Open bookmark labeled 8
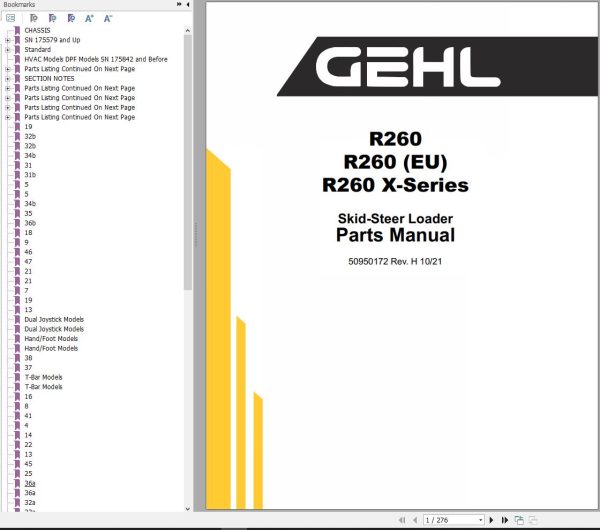The width and height of the screenshot is (600, 530). coord(26,406)
